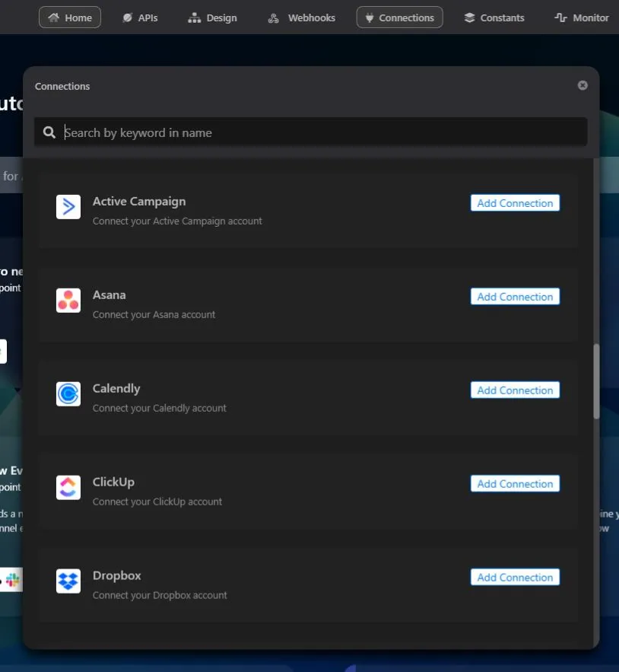
Task: Click the Calendly logo icon
Action: pos(68,394)
